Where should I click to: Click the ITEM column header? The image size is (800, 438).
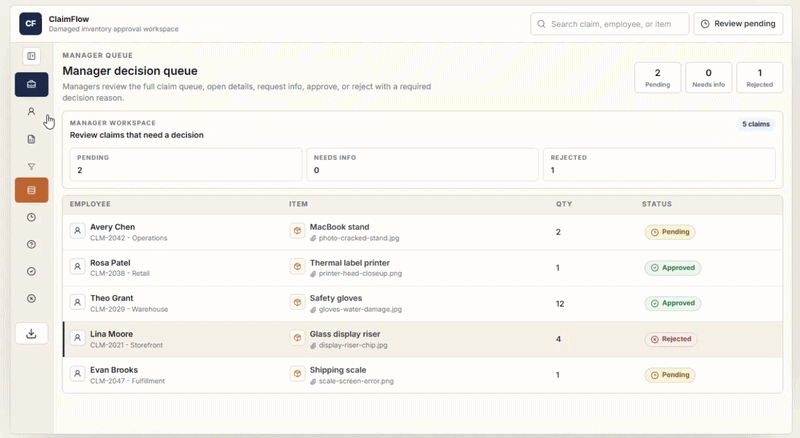click(x=298, y=204)
